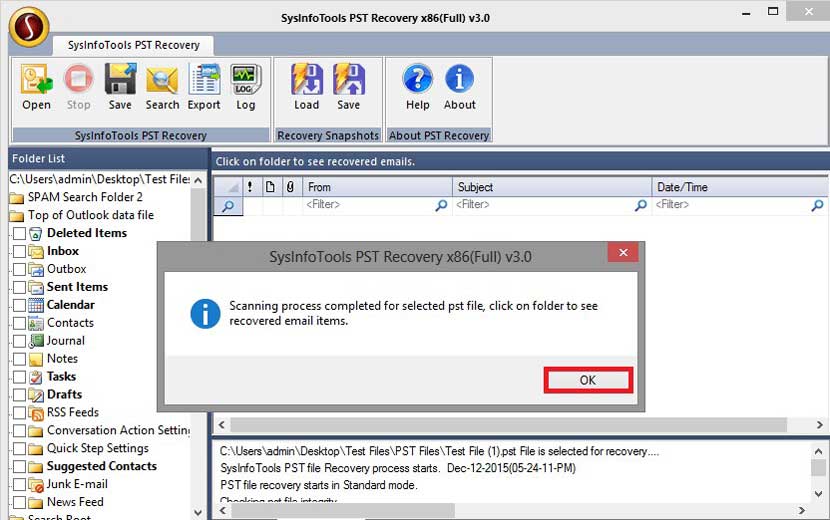Click log panel scroll up arrow
Viewport: 830px width, 520px height.
(818, 452)
